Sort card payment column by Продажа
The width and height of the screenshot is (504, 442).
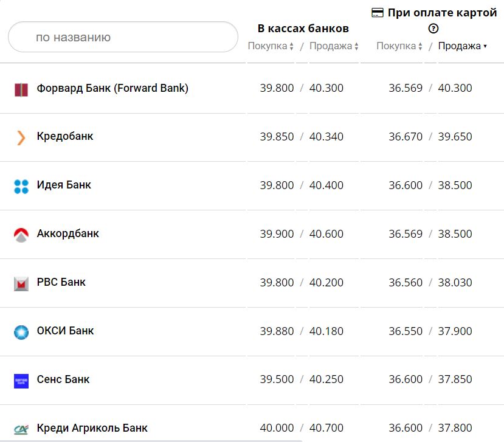pos(462,46)
